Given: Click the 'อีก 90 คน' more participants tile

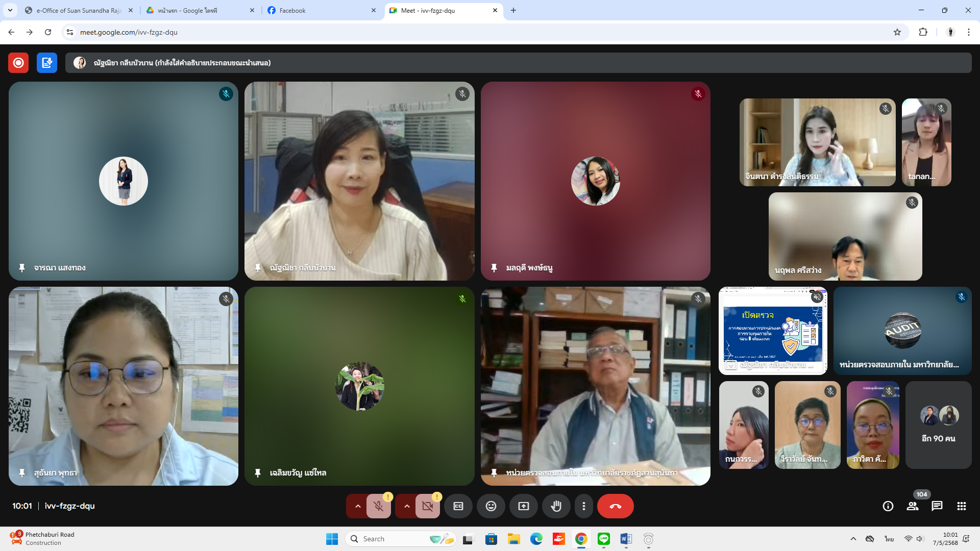Looking at the screenshot, I should [x=938, y=425].
